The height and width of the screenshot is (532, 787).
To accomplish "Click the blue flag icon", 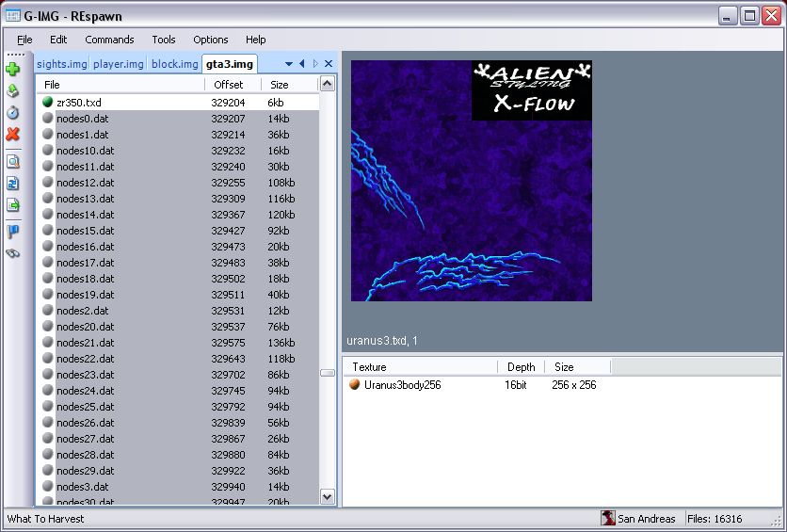I will [13, 232].
